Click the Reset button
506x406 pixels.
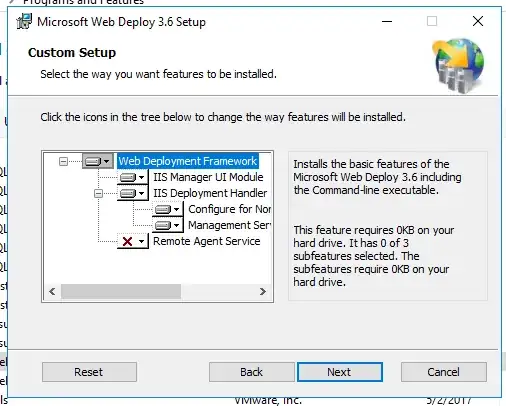[x=89, y=372]
